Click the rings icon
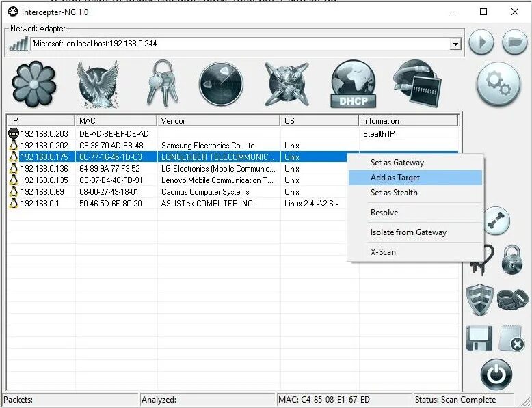Screen dimensions: 532x408 pos(512,299)
